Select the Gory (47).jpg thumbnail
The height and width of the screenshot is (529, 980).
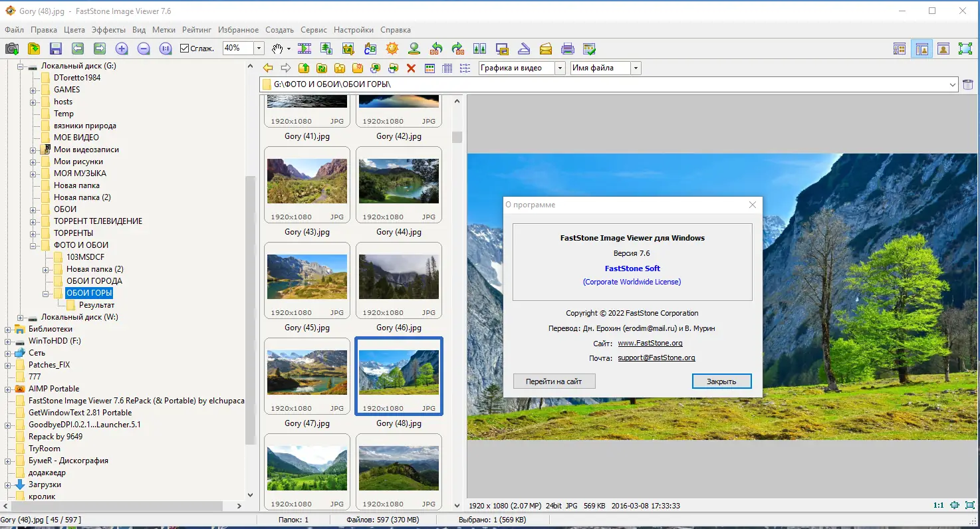coord(306,377)
